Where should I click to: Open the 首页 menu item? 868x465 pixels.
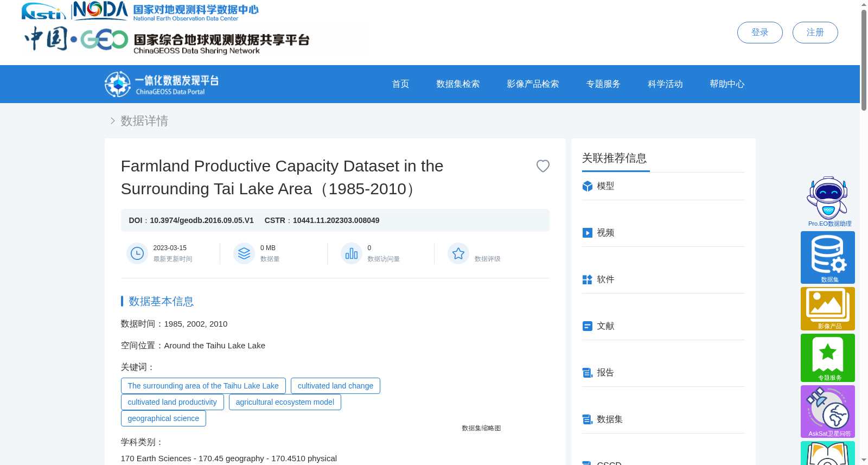tap(400, 84)
